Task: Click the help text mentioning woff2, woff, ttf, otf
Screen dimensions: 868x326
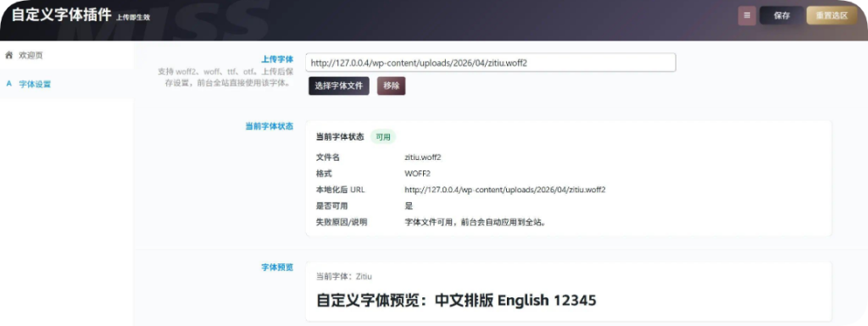Action: (x=225, y=77)
